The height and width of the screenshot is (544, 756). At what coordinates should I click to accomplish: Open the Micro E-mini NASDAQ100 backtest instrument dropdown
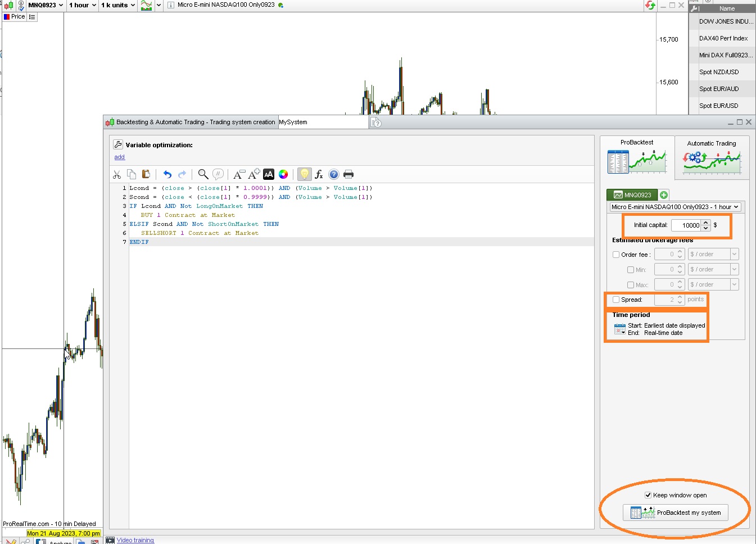(676, 207)
